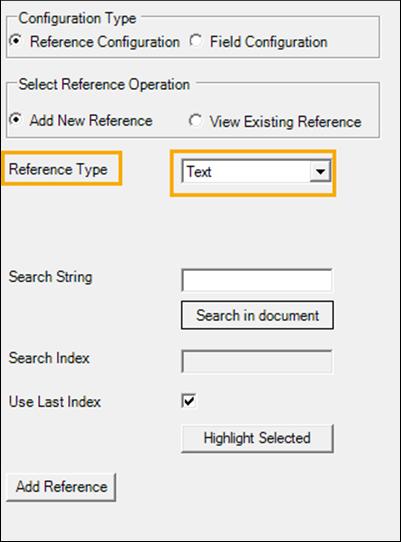Uncheck the Use Last Index checkbox
This screenshot has width=401, height=542.
pyautogui.click(x=189, y=401)
